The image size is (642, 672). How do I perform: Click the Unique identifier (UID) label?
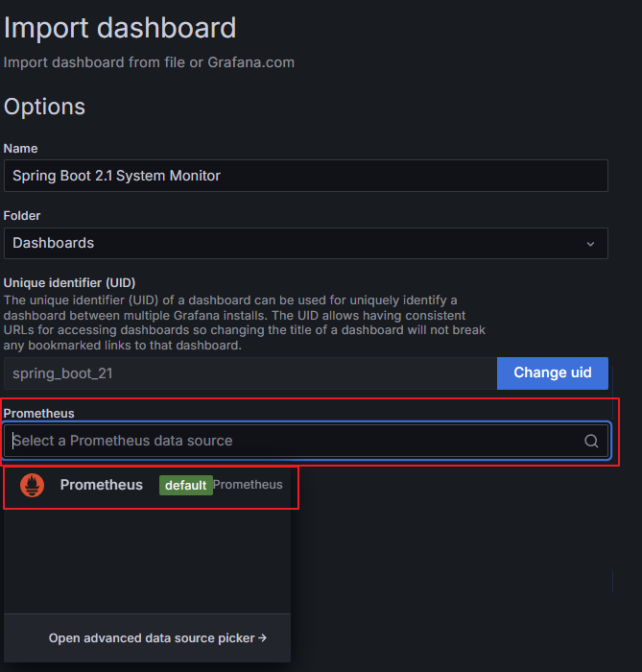pyautogui.click(x=69, y=283)
